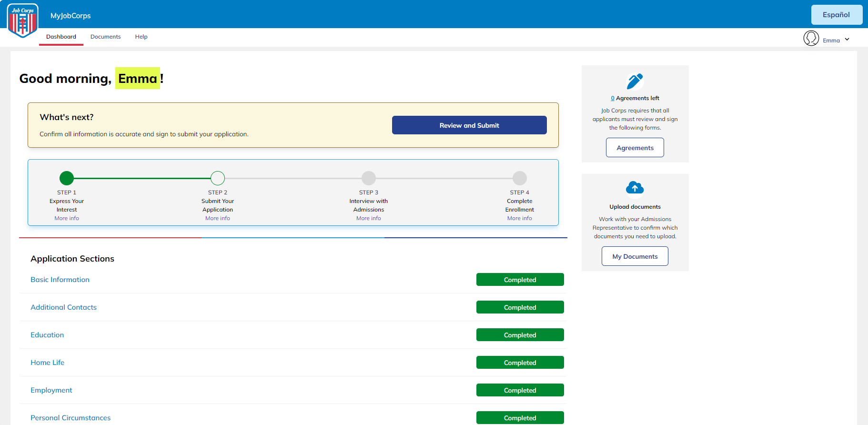This screenshot has height=425, width=868.
Task: Open the Basic Information section link
Action: click(x=60, y=280)
